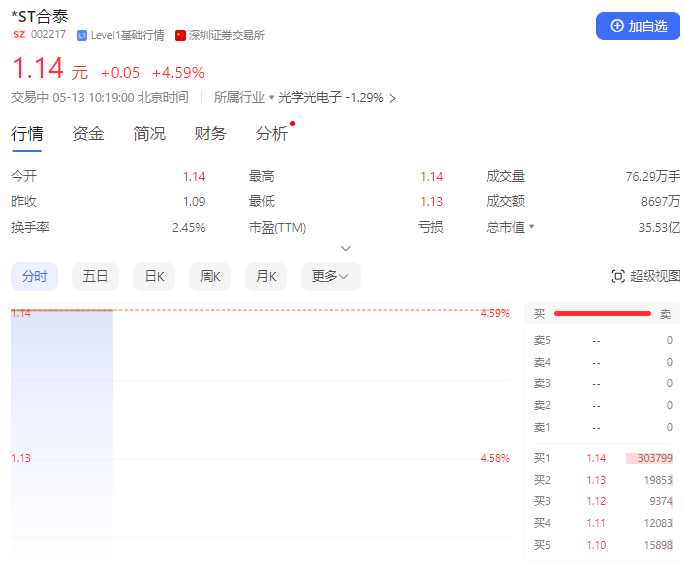
Task: Click the 卖5 row label
Action: point(542,340)
